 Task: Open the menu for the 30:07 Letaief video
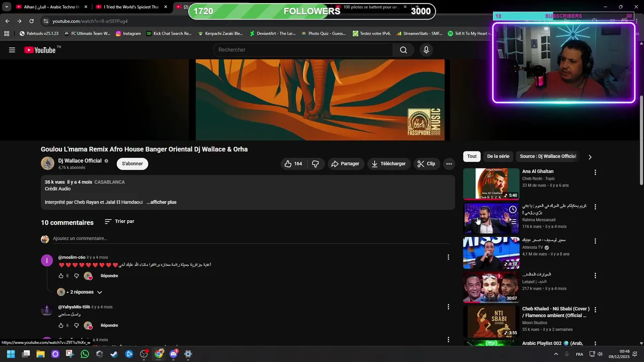(x=595, y=276)
